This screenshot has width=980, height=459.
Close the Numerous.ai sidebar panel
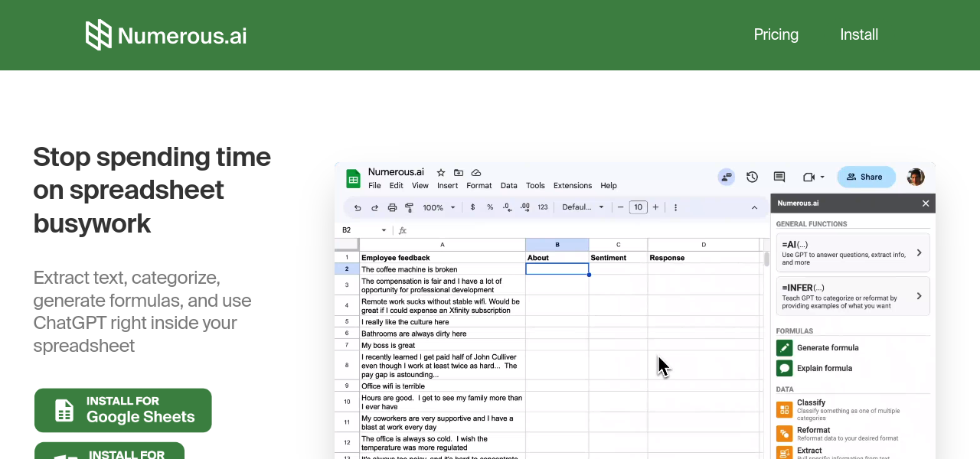[x=926, y=203]
